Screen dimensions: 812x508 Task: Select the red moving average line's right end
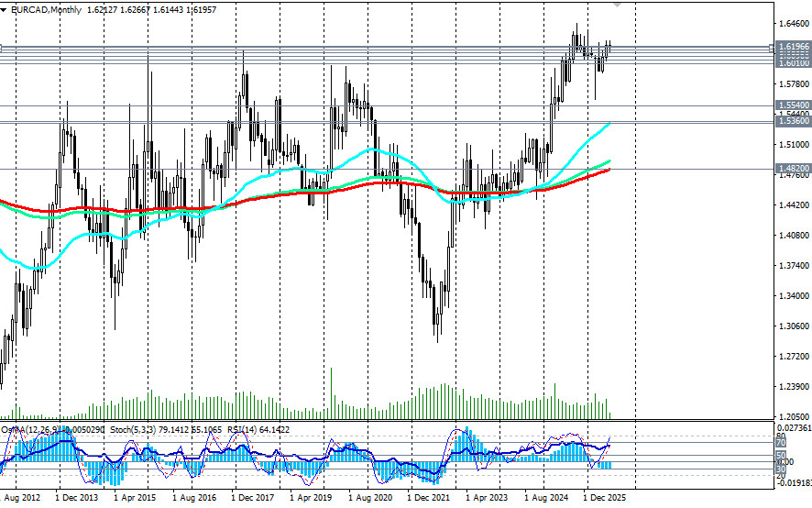pos(609,170)
